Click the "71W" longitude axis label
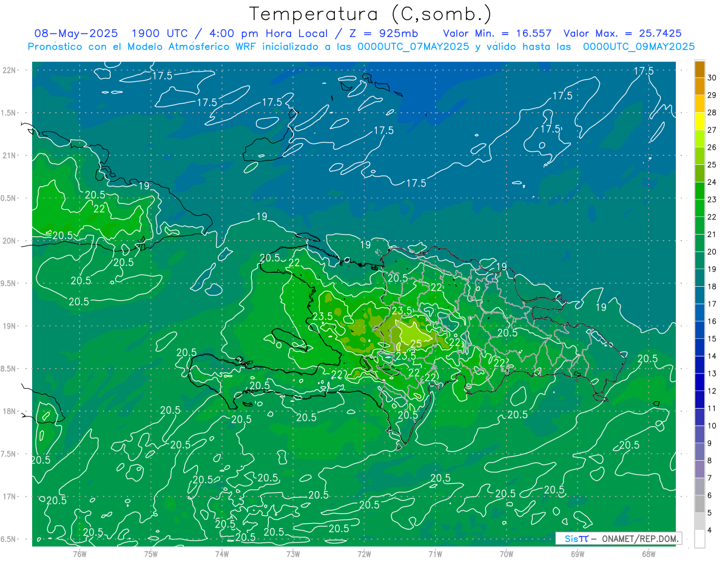728x562 pixels. tap(435, 554)
